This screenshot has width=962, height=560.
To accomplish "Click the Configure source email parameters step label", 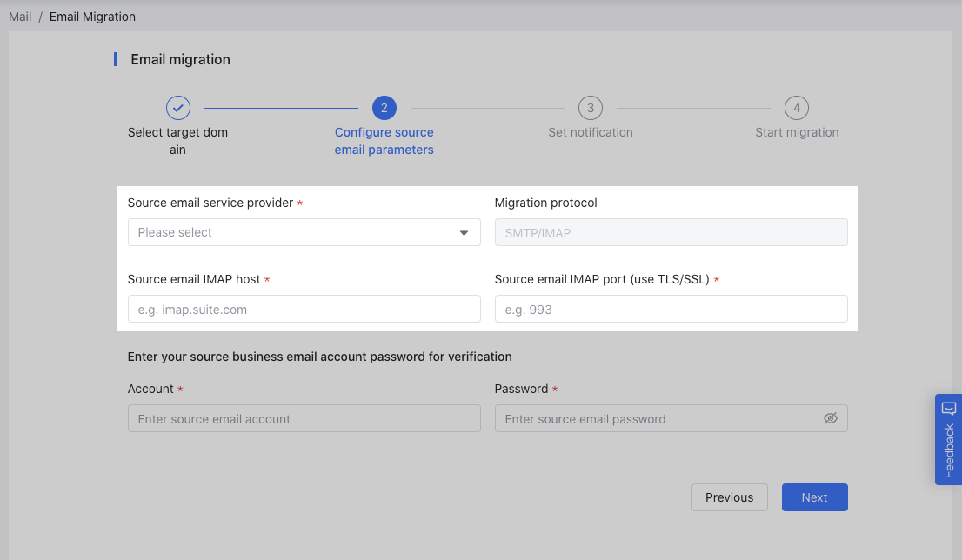I will tap(384, 141).
